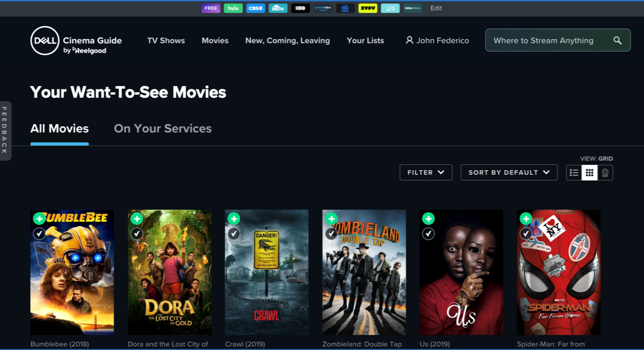The width and height of the screenshot is (644, 350).
Task: Switch to On Your Services tab
Action: click(163, 129)
